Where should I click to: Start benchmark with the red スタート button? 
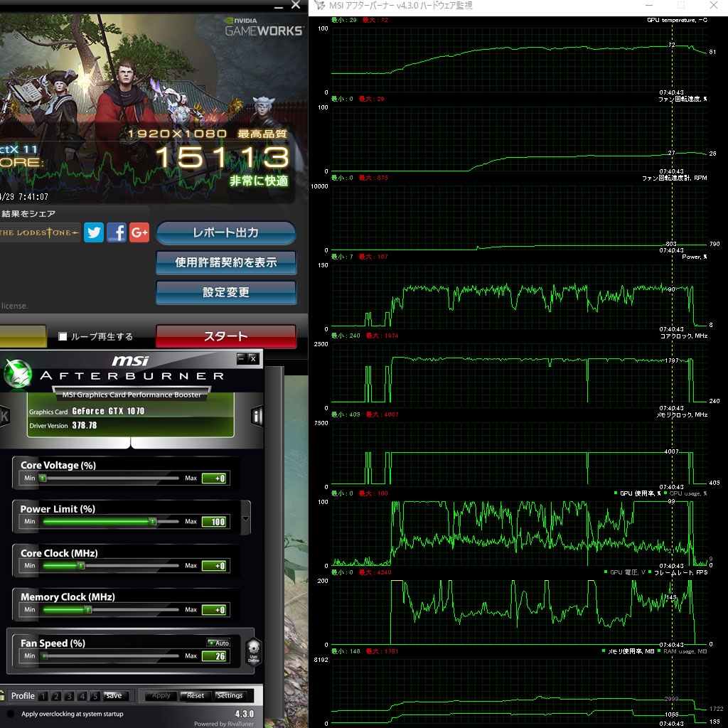(226, 336)
